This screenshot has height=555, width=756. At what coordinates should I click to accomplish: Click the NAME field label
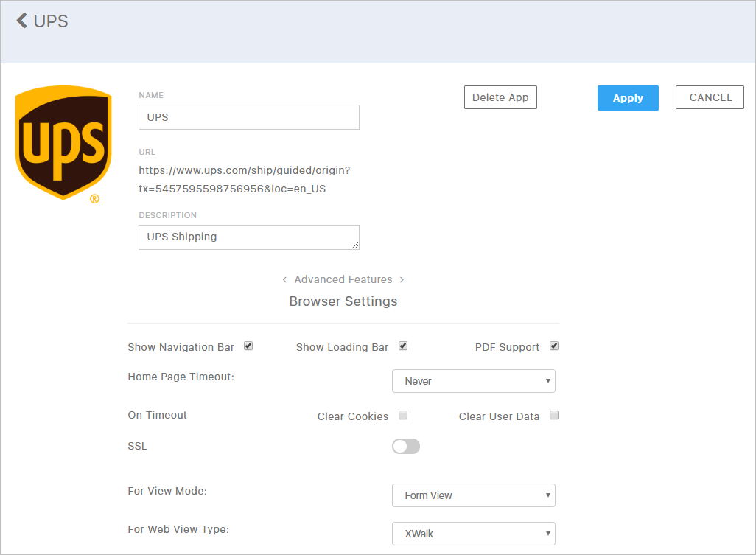(151, 96)
